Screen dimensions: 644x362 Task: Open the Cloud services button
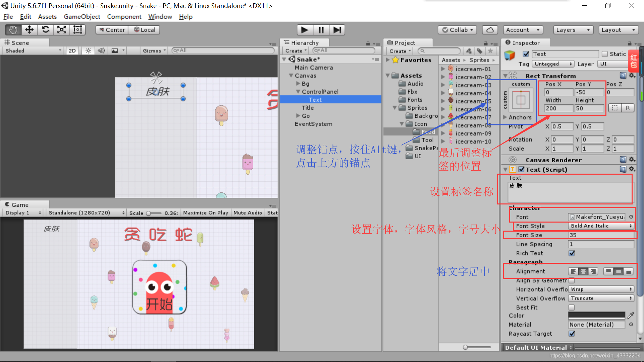[490, 30]
